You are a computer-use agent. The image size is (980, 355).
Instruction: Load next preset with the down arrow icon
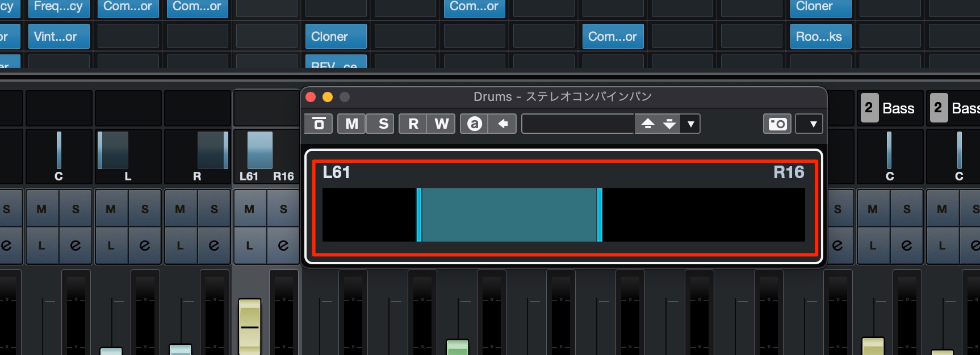click(x=669, y=124)
